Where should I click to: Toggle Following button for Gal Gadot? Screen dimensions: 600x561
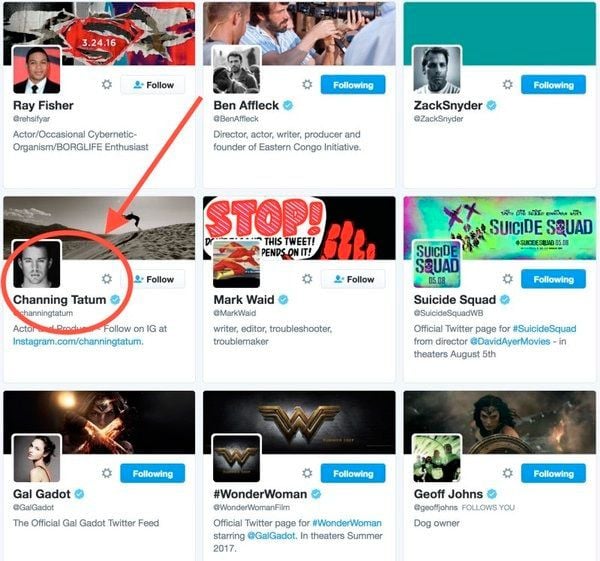(153, 474)
